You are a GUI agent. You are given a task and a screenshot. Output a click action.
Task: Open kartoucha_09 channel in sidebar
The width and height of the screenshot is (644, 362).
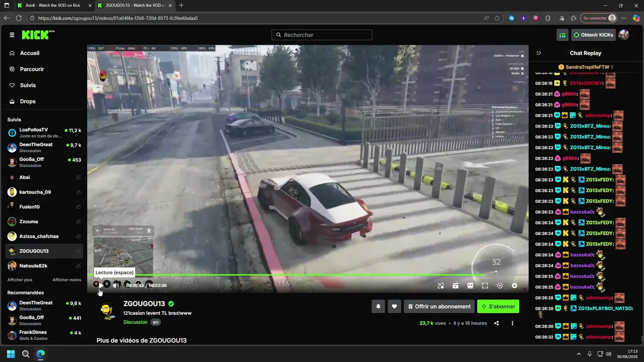pyautogui.click(x=44, y=192)
